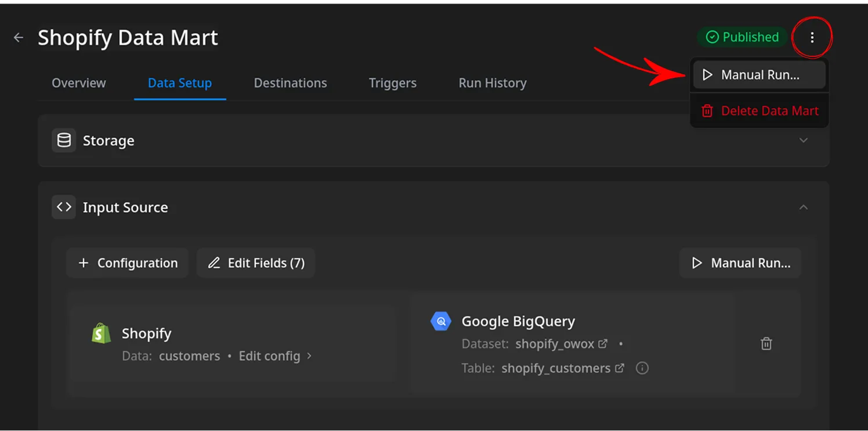Click the Google BigQuery icon

[x=440, y=321]
